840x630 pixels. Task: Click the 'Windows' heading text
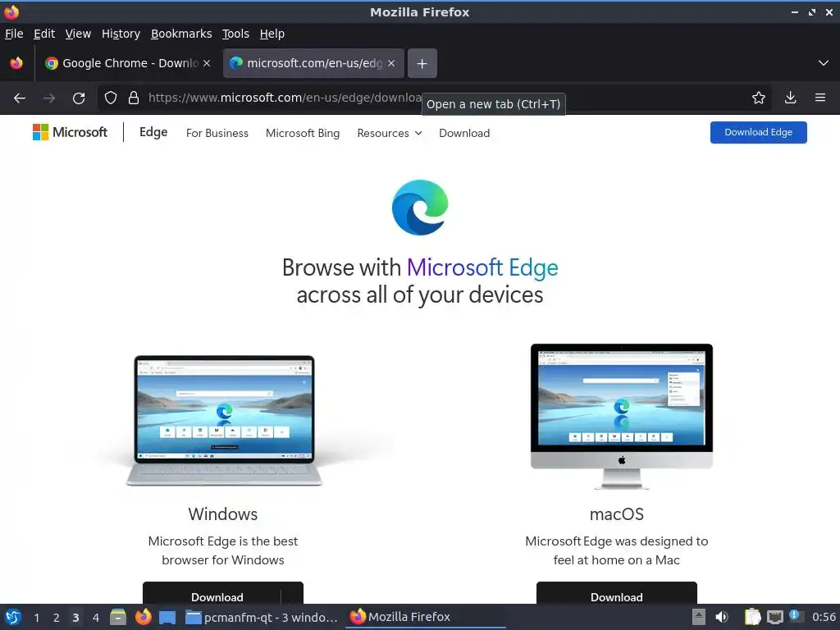coord(223,514)
